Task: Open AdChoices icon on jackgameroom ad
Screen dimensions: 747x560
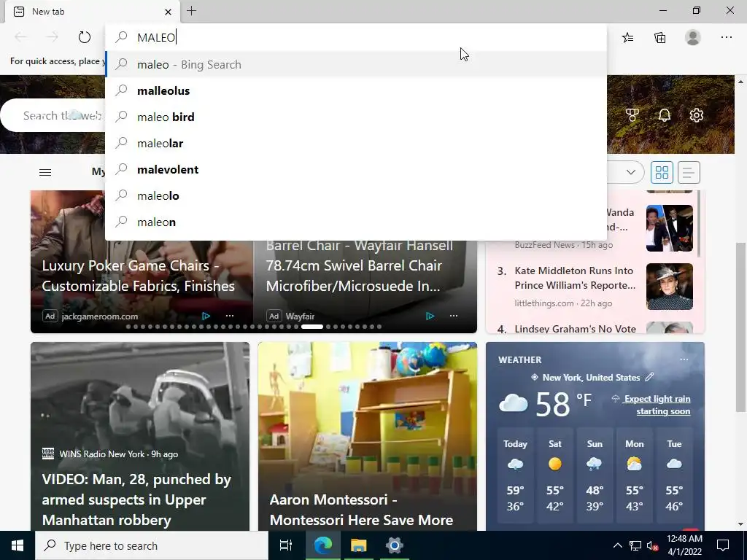Action: coord(206,316)
